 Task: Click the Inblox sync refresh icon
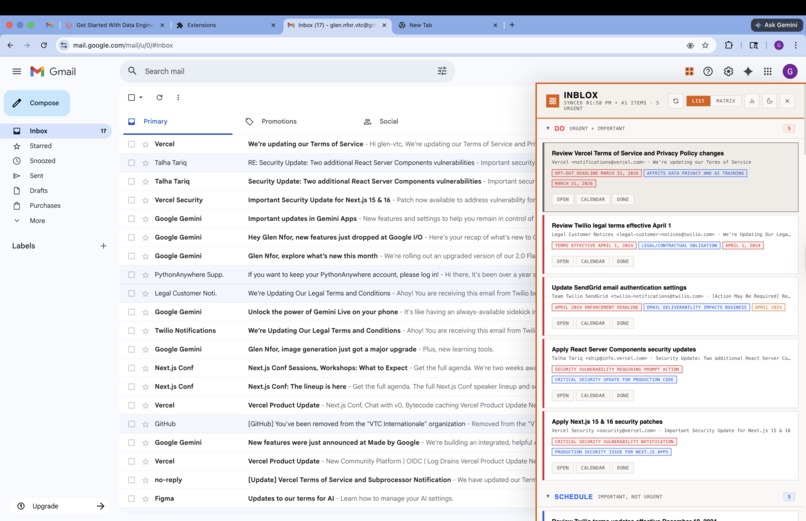[675, 101]
